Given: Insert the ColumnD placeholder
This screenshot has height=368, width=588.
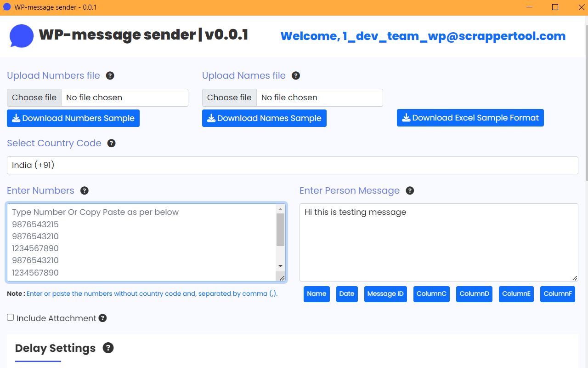Looking at the screenshot, I should 475,294.
